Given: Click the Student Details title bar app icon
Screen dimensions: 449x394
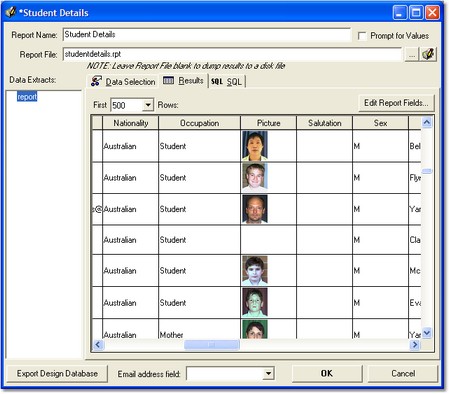Looking at the screenshot, I should click(11, 12).
